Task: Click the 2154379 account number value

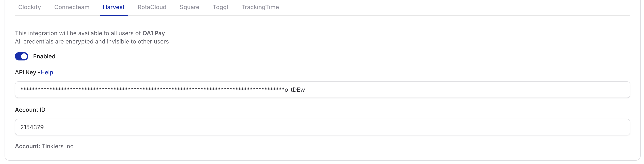Action: pos(32,127)
